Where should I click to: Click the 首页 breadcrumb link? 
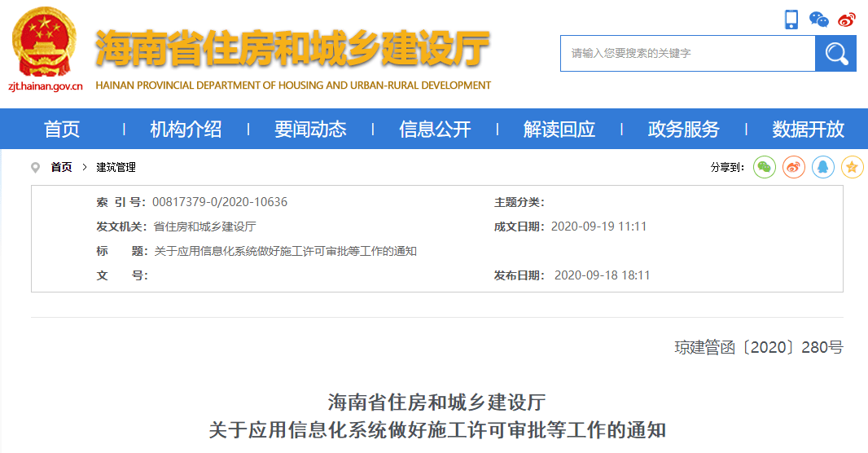tap(61, 167)
